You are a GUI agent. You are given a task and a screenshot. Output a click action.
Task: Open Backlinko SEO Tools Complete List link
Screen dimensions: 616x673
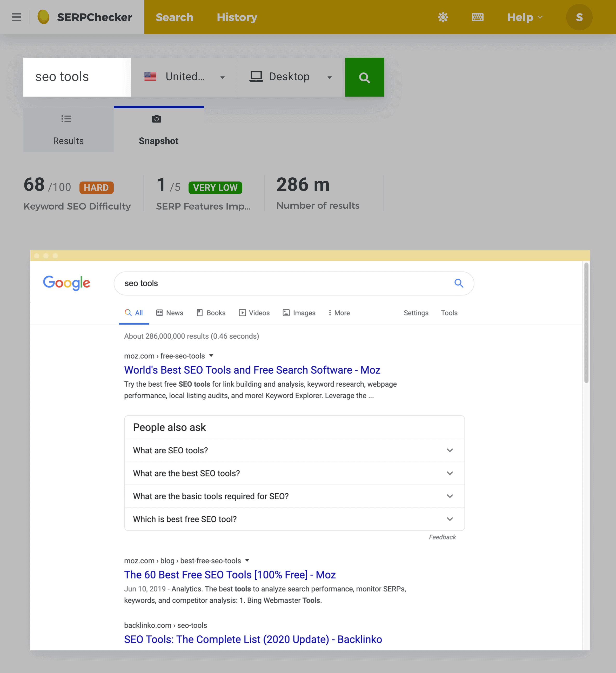[253, 639]
